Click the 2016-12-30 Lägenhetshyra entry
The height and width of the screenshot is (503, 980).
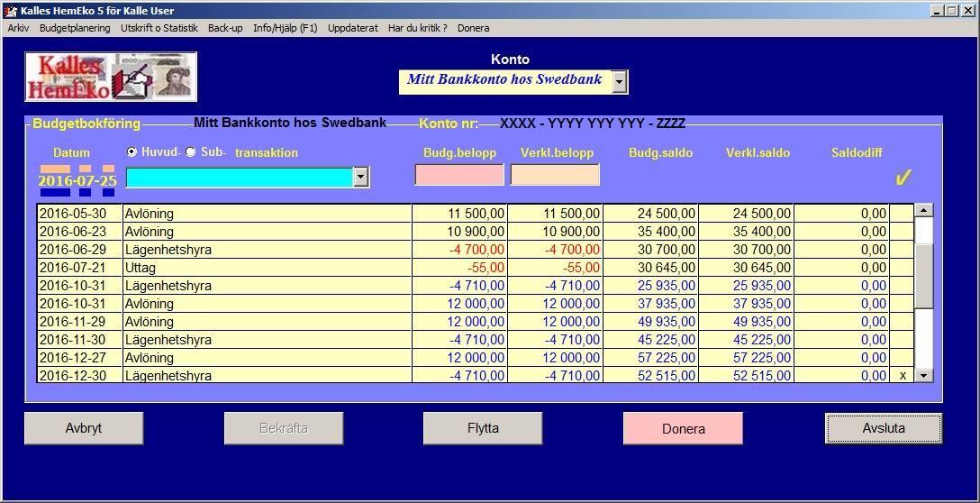[x=475, y=375]
